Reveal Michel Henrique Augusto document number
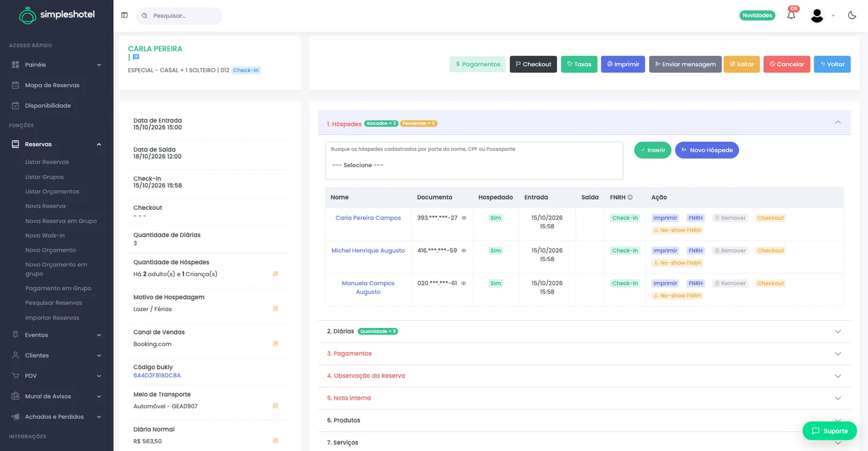This screenshot has height=451, width=868. (x=464, y=250)
